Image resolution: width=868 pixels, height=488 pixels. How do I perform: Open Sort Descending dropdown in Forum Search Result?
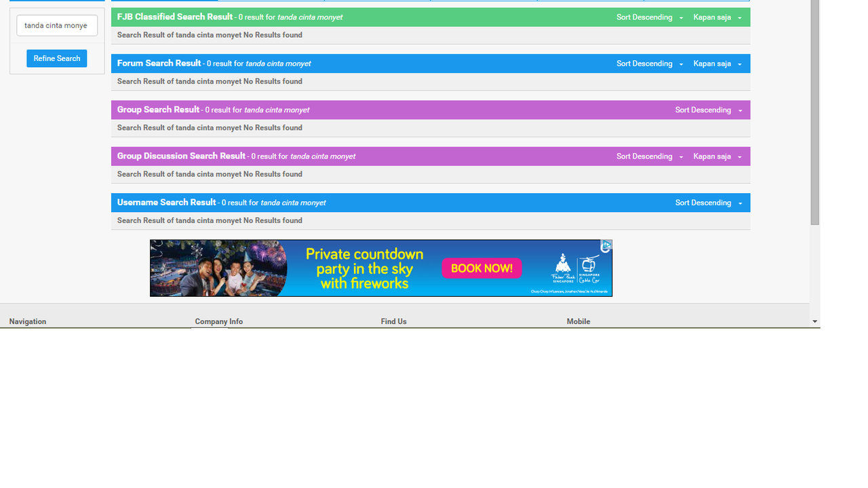(x=650, y=64)
